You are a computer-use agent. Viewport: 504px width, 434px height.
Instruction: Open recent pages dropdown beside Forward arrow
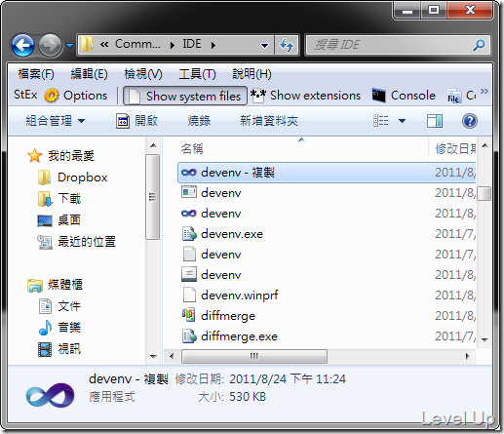coord(69,45)
